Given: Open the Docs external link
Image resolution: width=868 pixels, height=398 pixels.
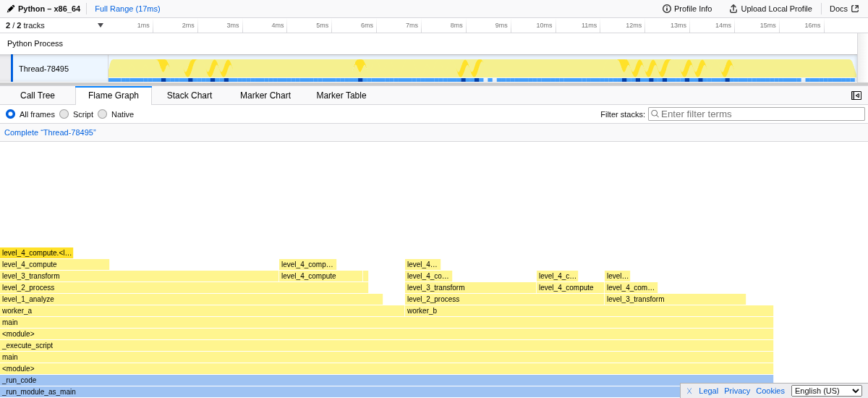Looking at the screenshot, I should pos(844,9).
